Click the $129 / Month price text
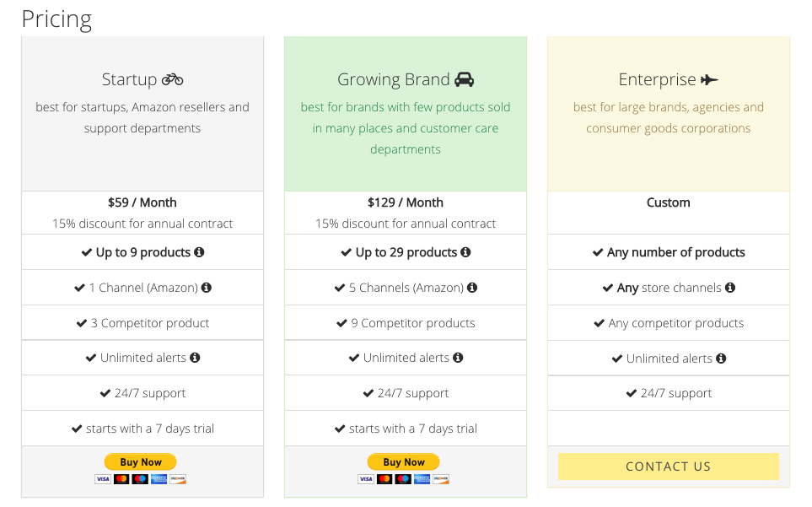Screen dimensions: 812x507 [x=406, y=202]
